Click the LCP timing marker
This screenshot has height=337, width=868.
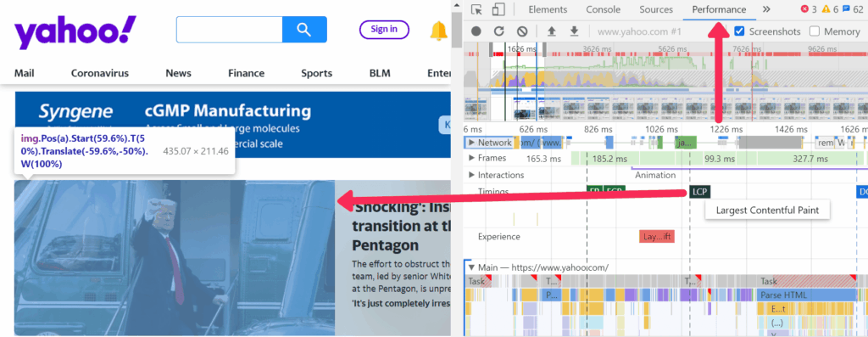(699, 192)
